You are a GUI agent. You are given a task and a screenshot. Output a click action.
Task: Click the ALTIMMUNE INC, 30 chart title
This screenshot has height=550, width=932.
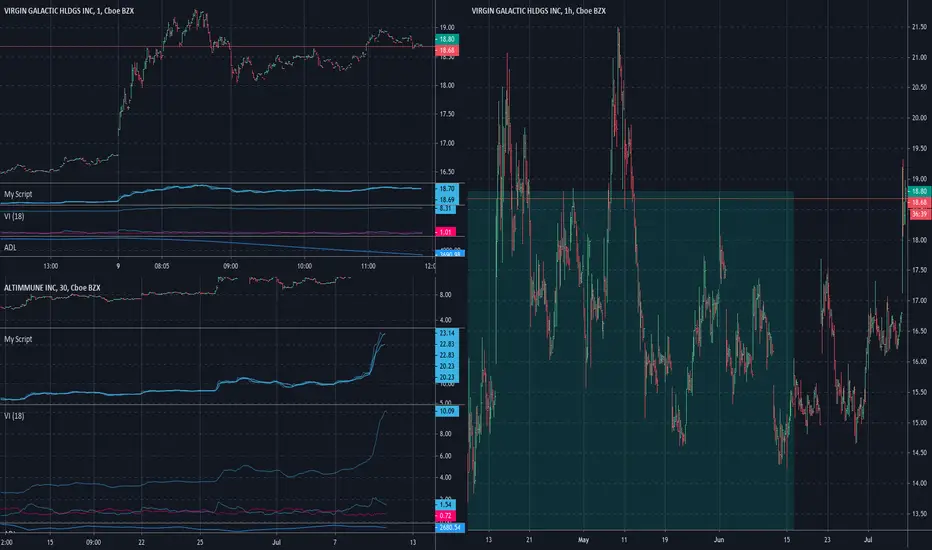52,288
